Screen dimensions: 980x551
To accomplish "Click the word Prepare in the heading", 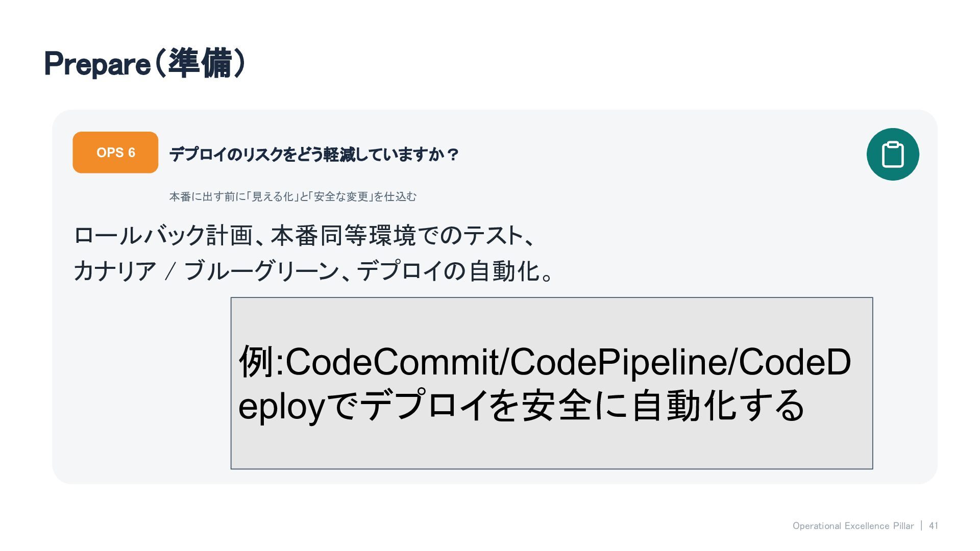I will click(97, 65).
